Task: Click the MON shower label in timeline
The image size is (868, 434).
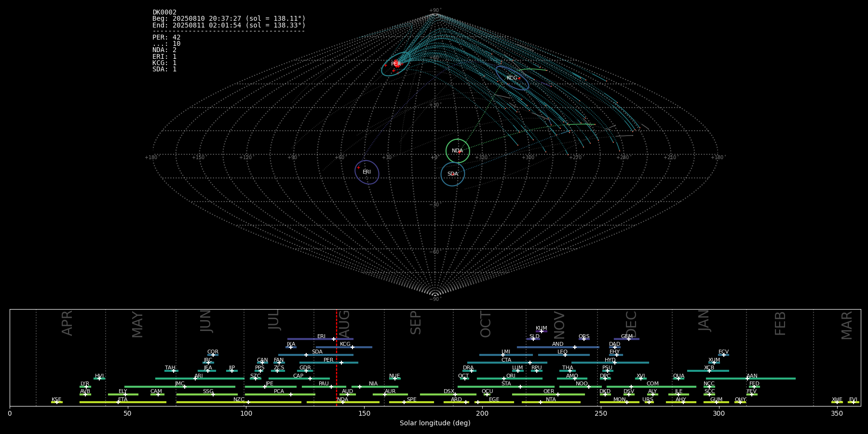Action: tap(620, 400)
